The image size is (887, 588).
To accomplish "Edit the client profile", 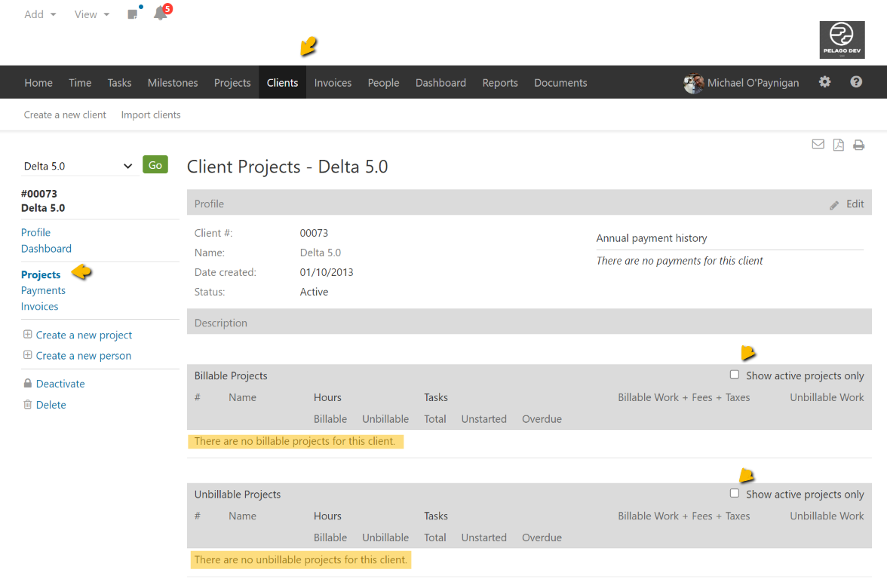I will 847,204.
